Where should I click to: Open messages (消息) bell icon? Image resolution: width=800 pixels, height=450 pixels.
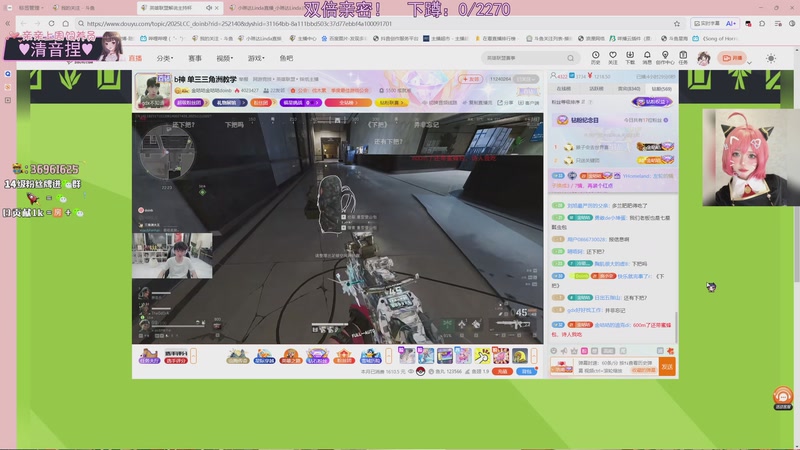point(647,58)
